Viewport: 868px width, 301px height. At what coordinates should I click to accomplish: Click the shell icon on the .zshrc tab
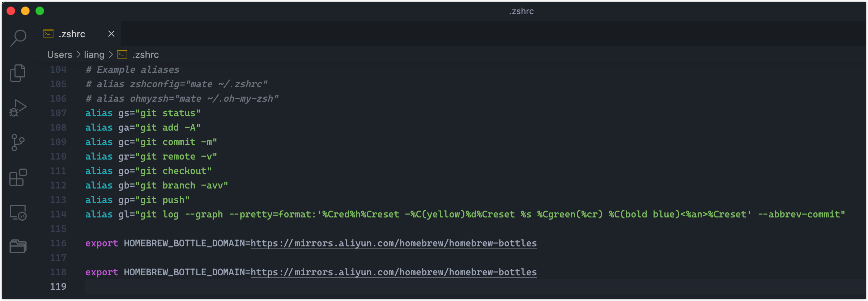(x=47, y=33)
